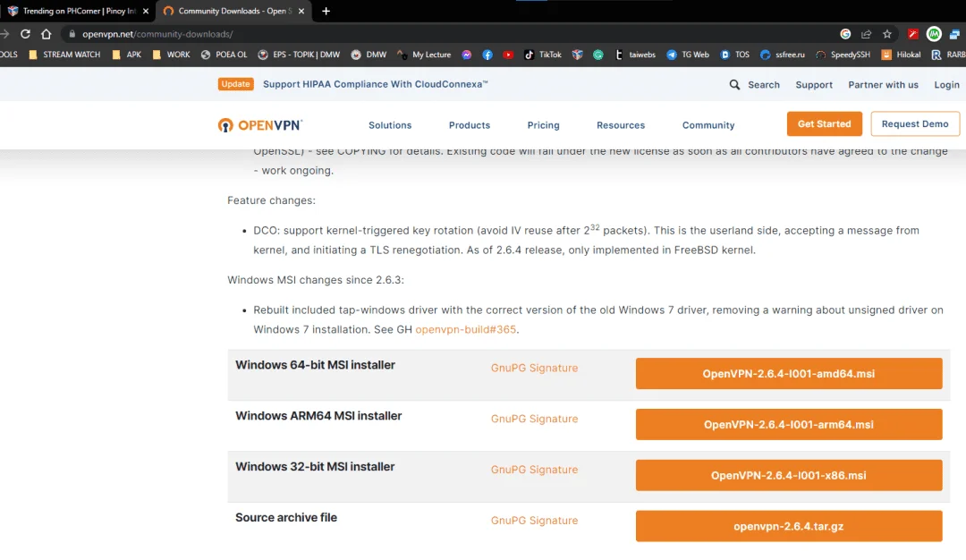966x560 pixels.
Task: Click the Get Started button
Action: click(x=825, y=123)
